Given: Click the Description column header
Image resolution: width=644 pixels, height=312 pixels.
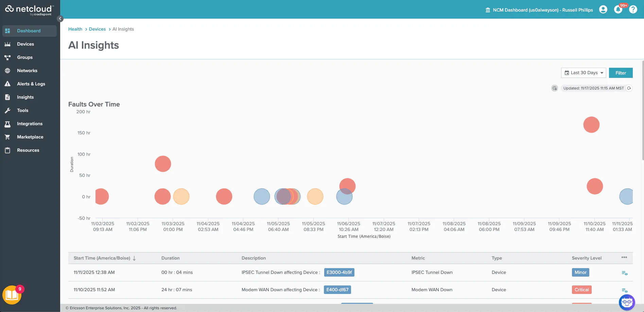Looking at the screenshot, I should coord(254,258).
